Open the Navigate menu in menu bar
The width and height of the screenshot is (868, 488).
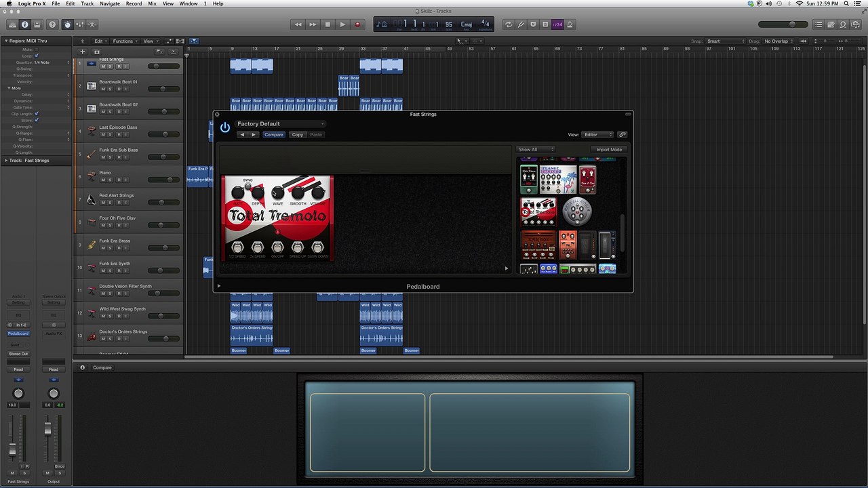[110, 4]
